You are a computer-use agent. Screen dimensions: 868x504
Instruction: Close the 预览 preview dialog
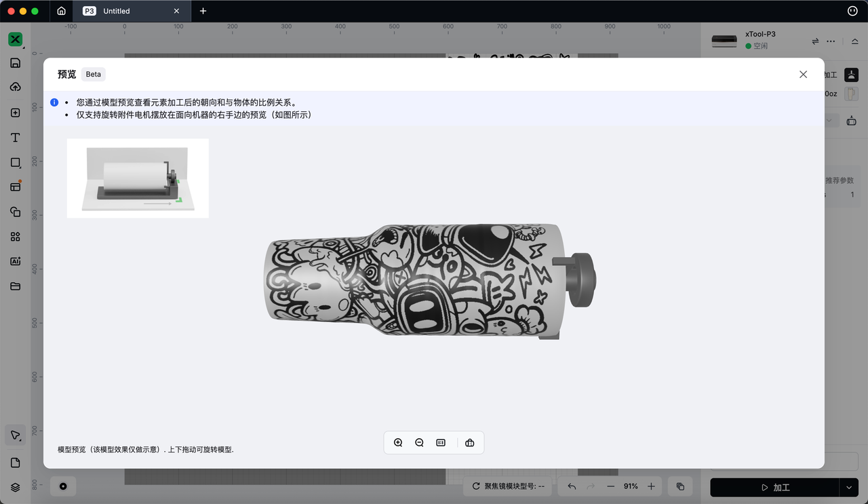tap(803, 75)
